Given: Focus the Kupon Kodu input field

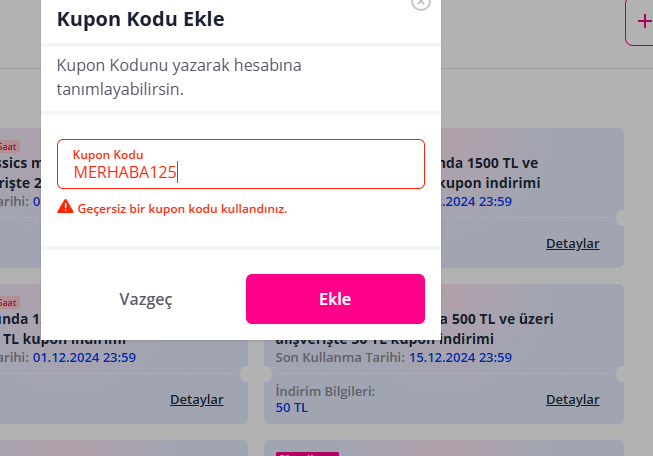Looking at the screenshot, I should coord(240,164).
